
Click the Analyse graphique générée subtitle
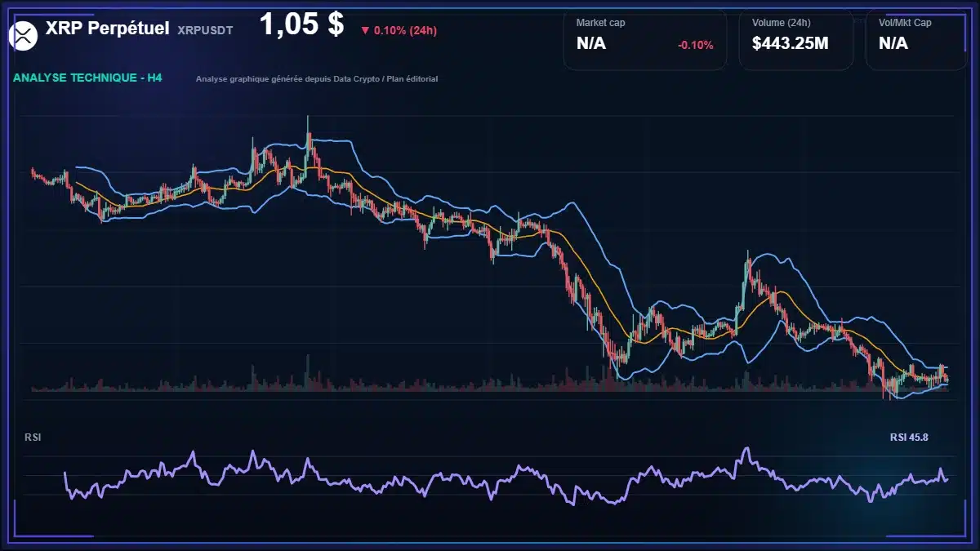[x=317, y=79]
